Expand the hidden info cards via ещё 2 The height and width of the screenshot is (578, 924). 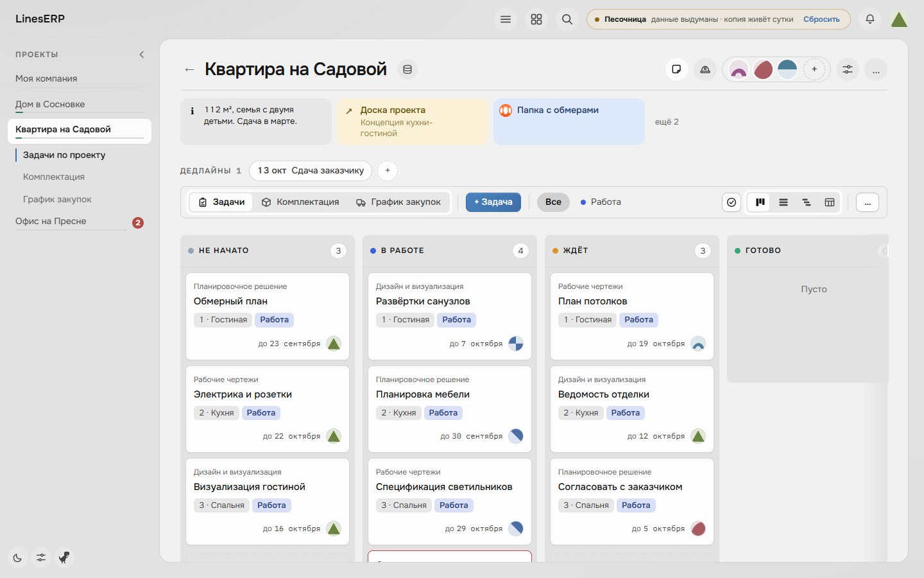[x=667, y=121]
